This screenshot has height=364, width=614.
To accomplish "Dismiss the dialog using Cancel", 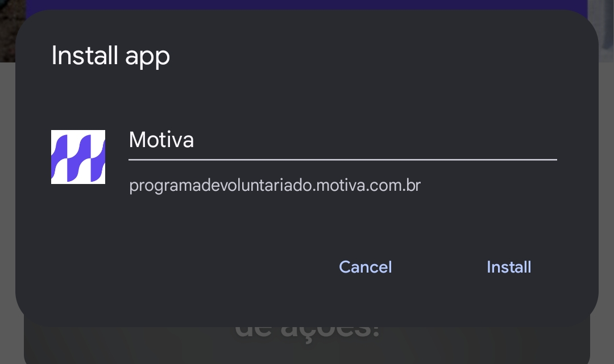I will pos(365,267).
